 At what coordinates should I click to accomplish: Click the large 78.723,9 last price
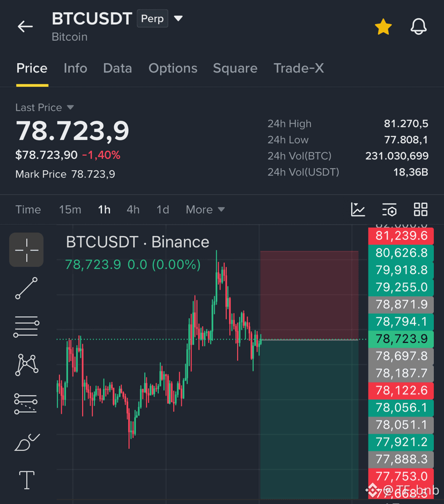pyautogui.click(x=72, y=131)
